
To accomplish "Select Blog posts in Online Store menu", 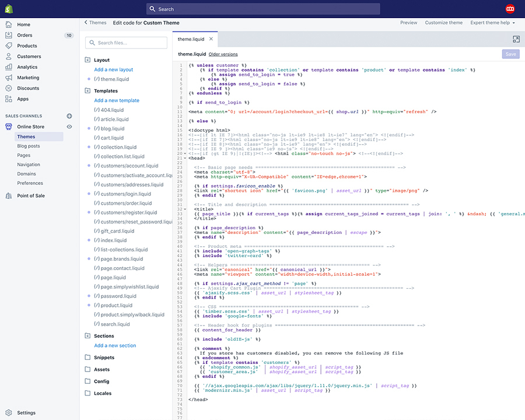I will [29, 146].
